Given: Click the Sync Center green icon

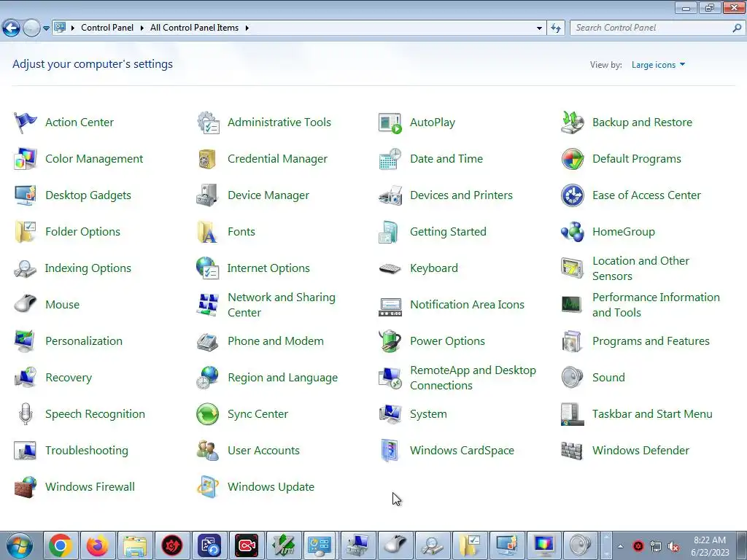Looking at the screenshot, I should pos(207,414).
